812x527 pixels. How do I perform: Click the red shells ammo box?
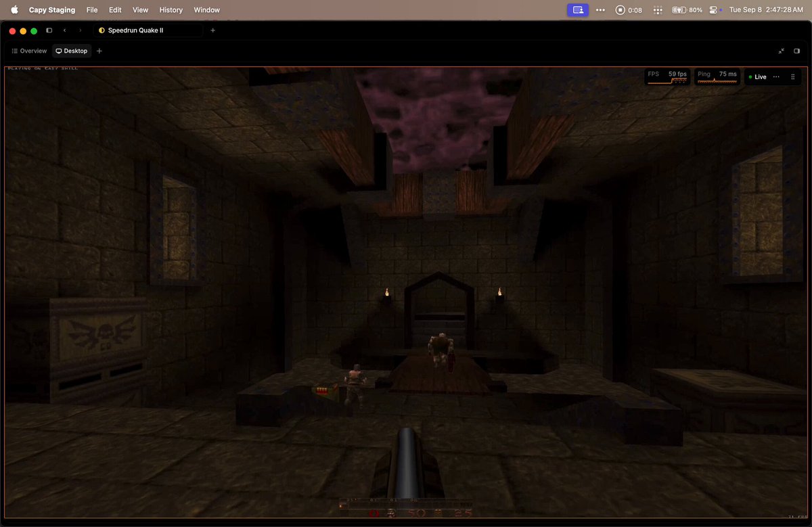click(325, 390)
